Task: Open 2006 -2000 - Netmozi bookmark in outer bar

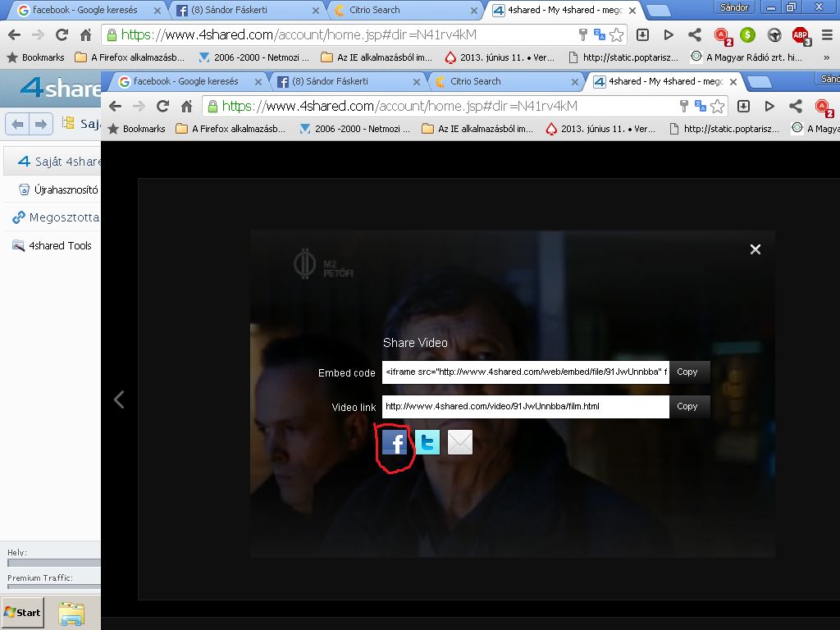Action: click(253, 57)
